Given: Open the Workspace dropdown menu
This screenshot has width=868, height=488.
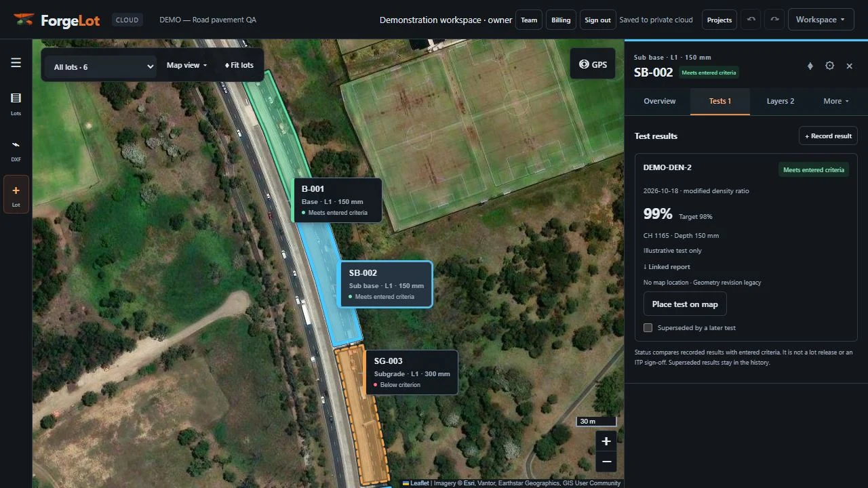Looking at the screenshot, I should (821, 20).
